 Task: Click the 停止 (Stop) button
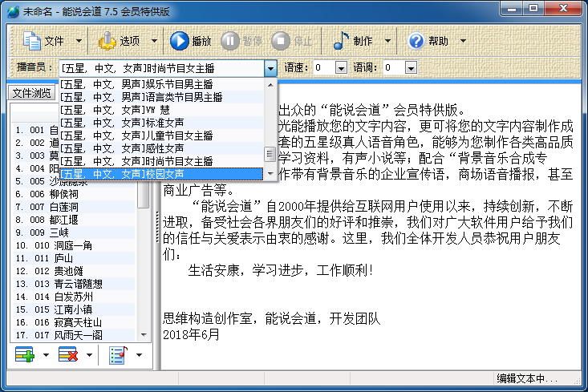click(x=291, y=40)
